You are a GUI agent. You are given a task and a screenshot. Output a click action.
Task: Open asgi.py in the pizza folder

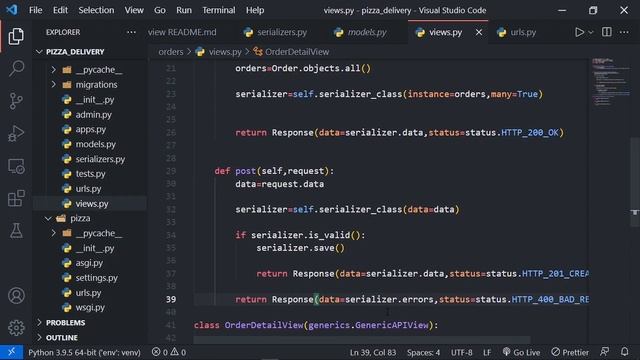click(x=90, y=263)
